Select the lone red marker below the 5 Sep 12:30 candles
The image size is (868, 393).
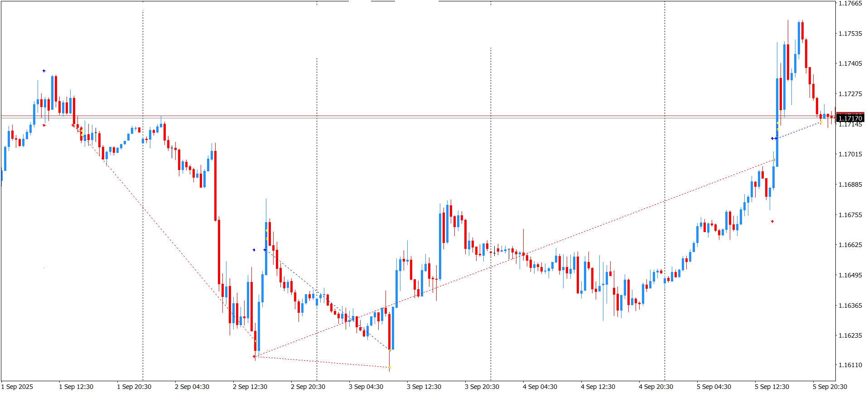[x=772, y=221]
